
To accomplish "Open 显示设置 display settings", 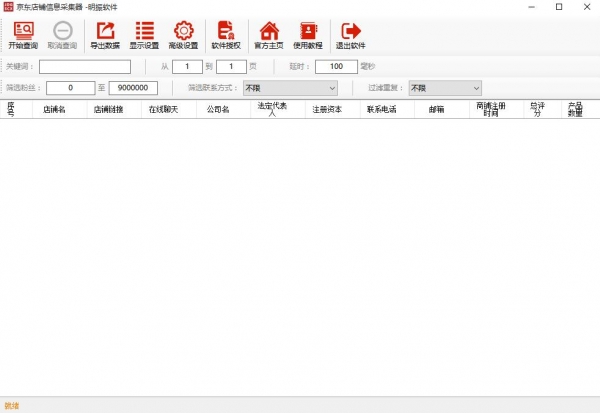I will (144, 35).
